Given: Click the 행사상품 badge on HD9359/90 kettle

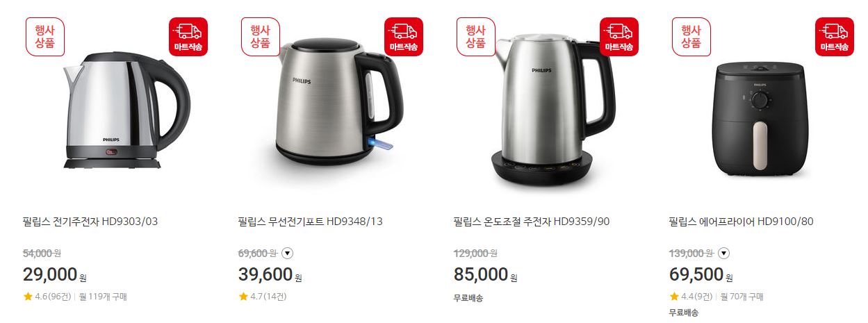Looking at the screenshot, I should [x=476, y=37].
